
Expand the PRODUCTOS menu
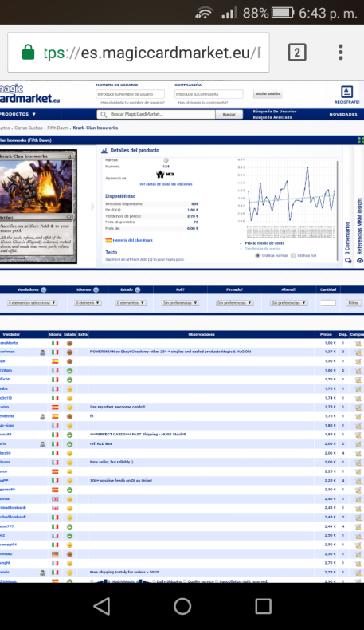click(x=18, y=115)
